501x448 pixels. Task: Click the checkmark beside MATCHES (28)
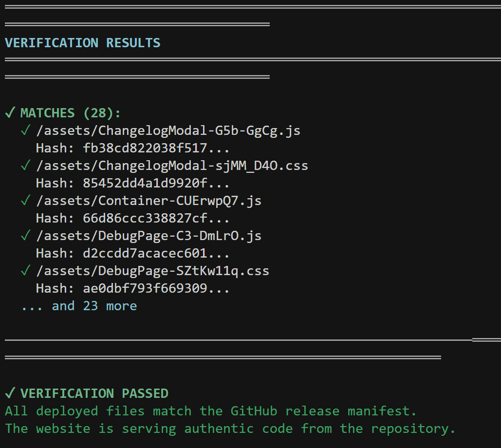(x=9, y=113)
